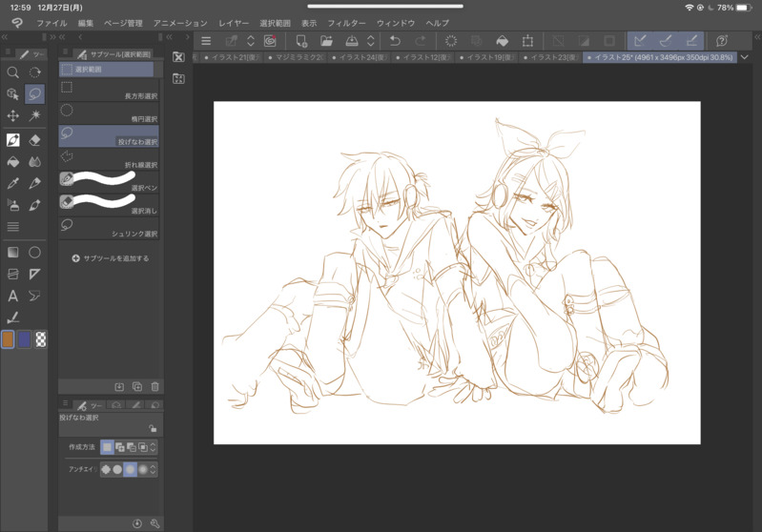Select the Auto select magic wand tool
Image resolution: width=762 pixels, height=532 pixels.
click(34, 115)
